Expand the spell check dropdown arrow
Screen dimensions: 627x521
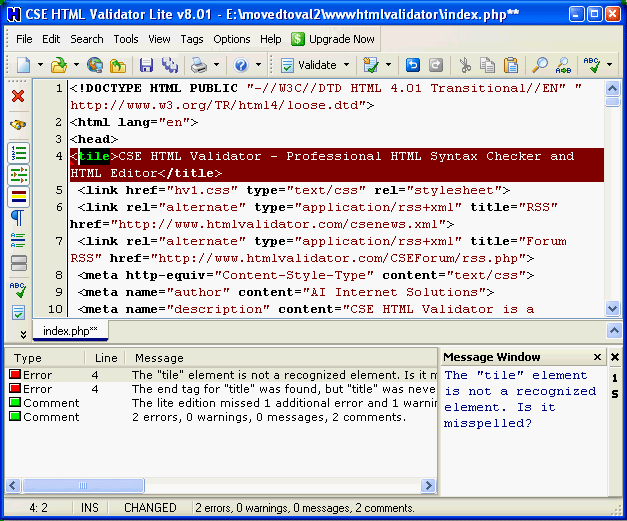tap(609, 64)
